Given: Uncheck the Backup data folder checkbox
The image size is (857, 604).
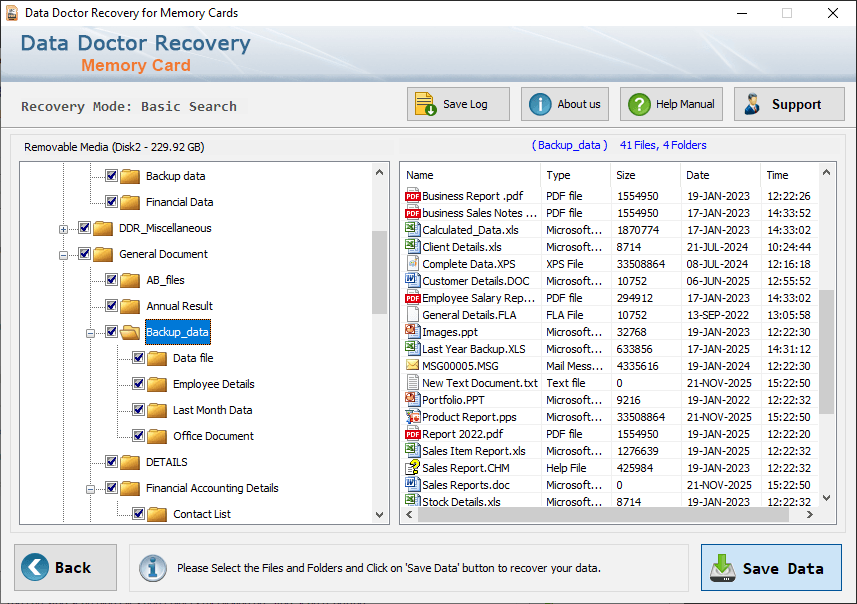Looking at the screenshot, I should [111, 175].
